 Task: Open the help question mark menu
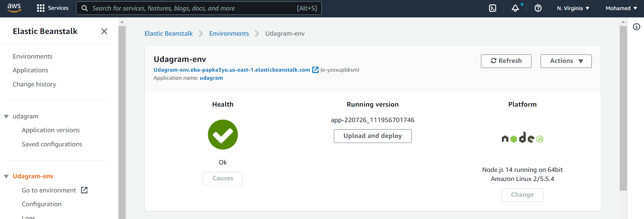click(538, 8)
